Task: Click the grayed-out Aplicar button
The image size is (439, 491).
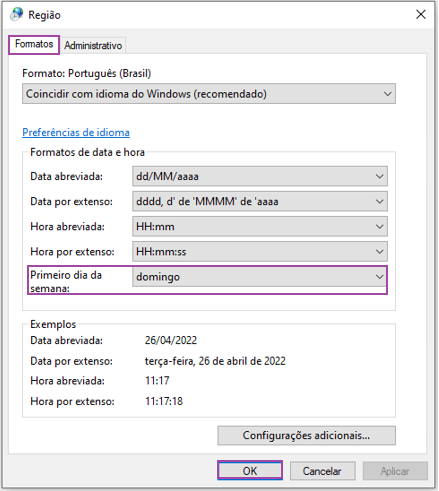Action: tap(395, 471)
